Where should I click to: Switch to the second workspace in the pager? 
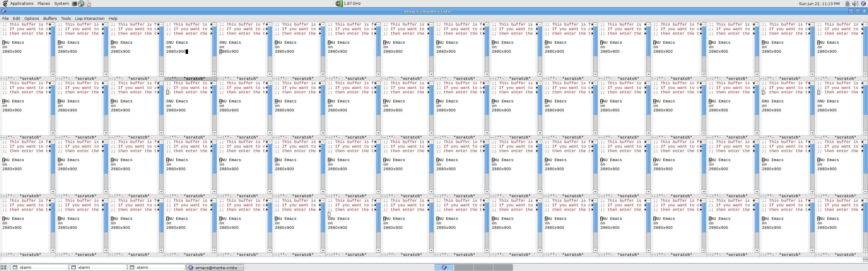(x=464, y=267)
